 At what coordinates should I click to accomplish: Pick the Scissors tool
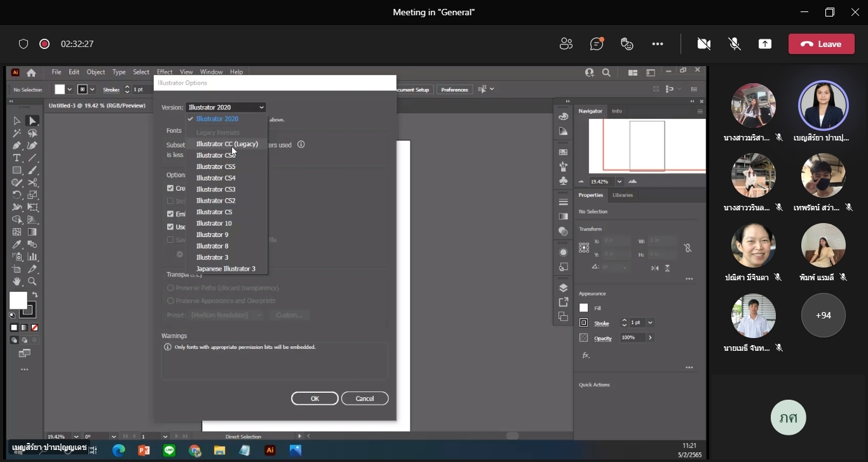click(32, 182)
